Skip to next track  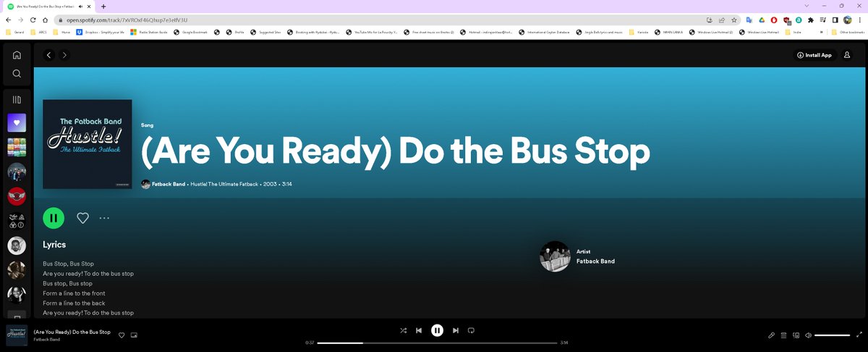pyautogui.click(x=455, y=330)
